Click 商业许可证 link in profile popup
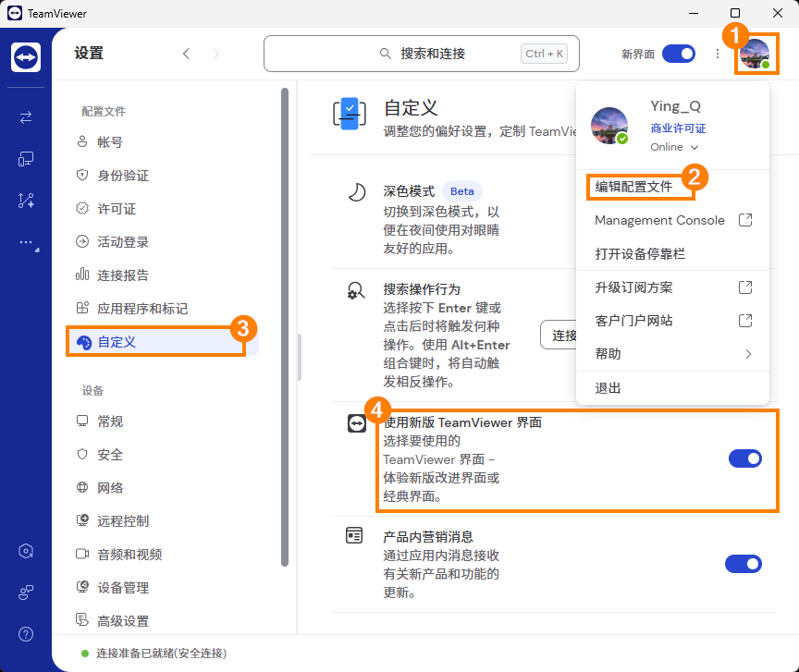The width and height of the screenshot is (799, 672). (x=678, y=128)
